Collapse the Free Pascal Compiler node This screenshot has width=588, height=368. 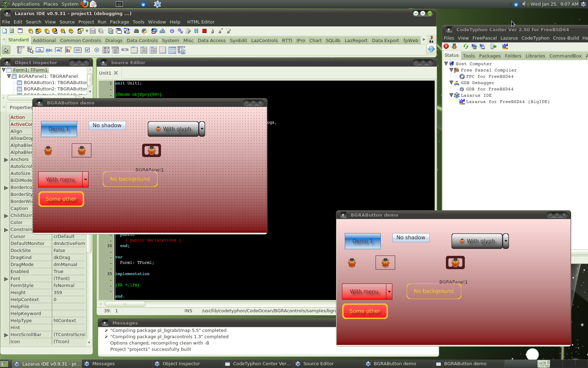(451, 70)
